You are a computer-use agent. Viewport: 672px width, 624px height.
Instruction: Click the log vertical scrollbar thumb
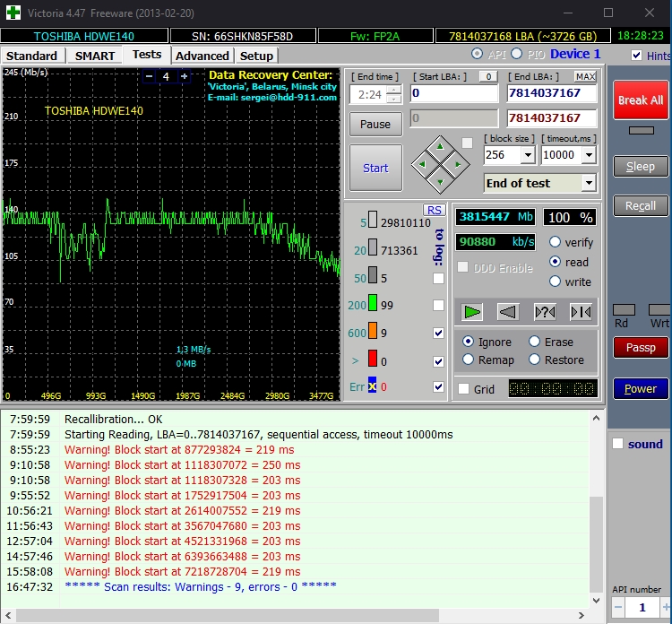point(596,544)
